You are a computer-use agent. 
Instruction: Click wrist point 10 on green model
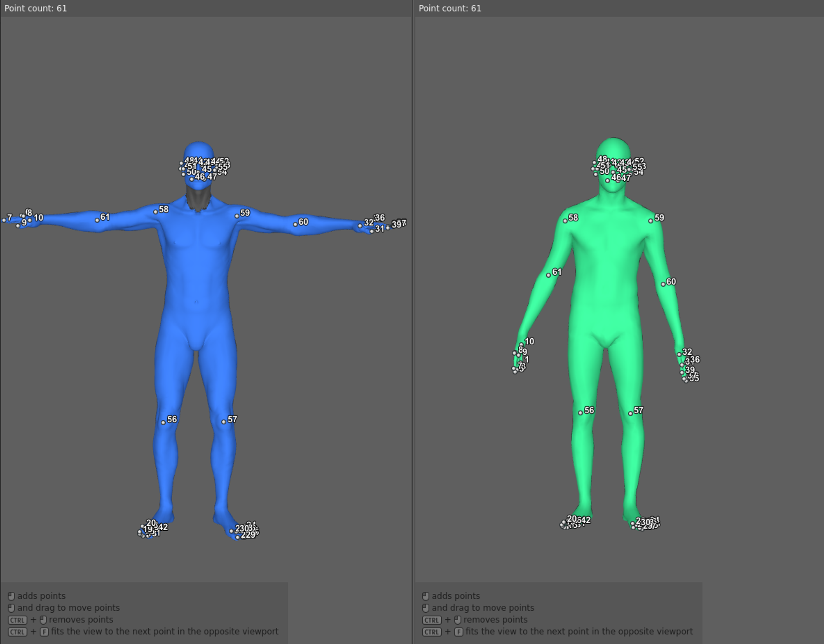521,344
